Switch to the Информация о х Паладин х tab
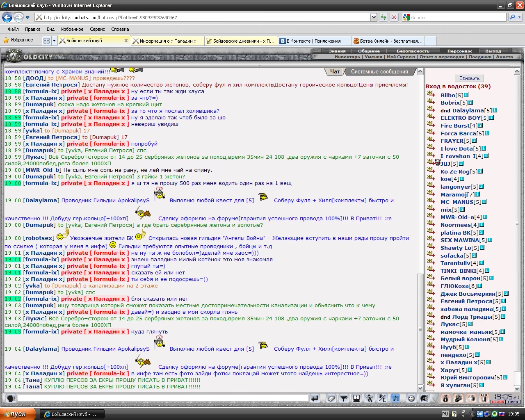Viewport: 525px width, 420px height. (x=167, y=41)
